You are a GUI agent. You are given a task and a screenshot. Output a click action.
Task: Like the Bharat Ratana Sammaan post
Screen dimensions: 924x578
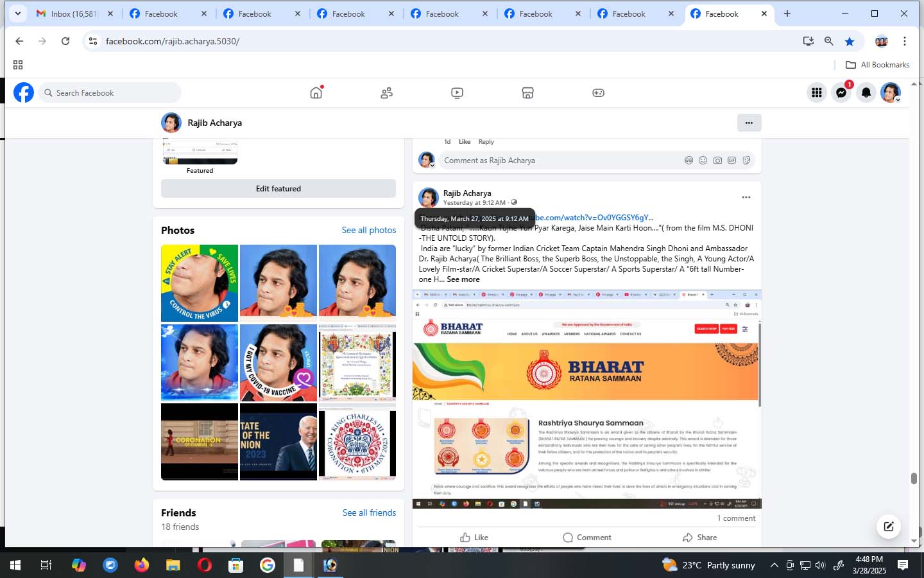coord(474,538)
